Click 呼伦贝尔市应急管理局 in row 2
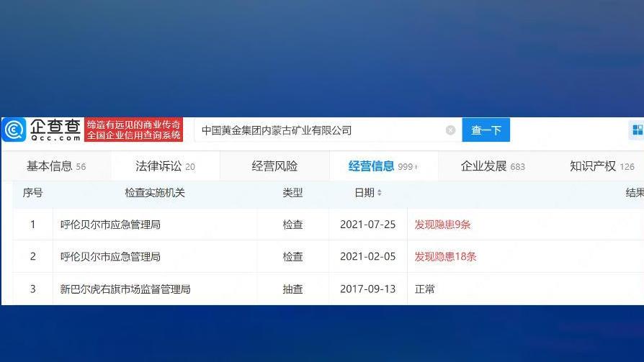 (x=110, y=257)
